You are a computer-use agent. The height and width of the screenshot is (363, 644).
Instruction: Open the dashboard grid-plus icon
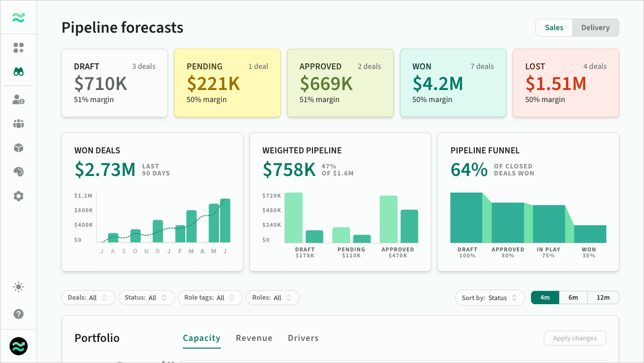tap(19, 48)
